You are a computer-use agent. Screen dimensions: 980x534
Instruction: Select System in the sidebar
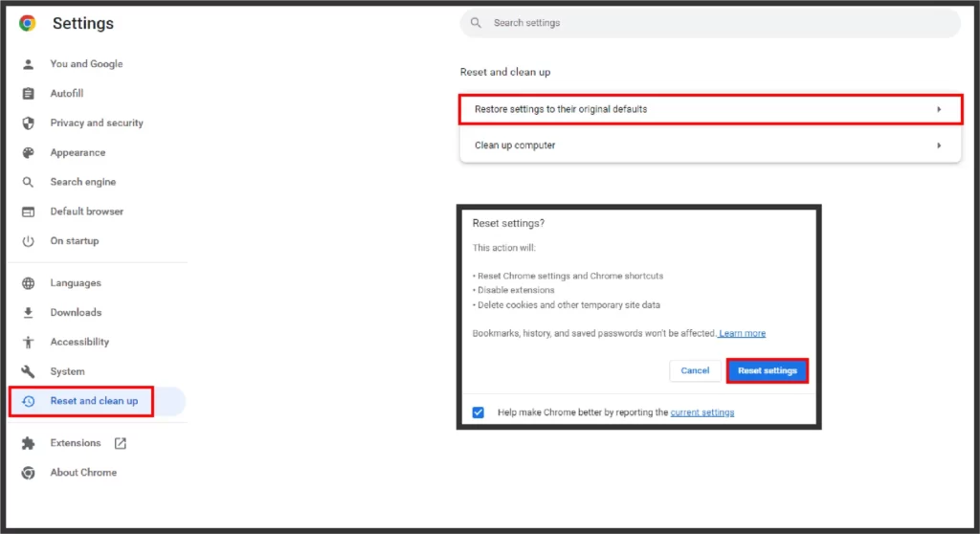pyautogui.click(x=68, y=371)
